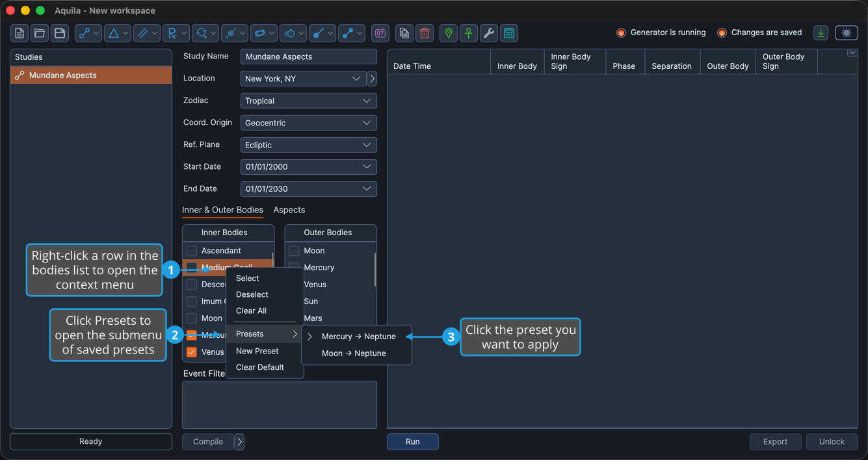
Task: Open dropdown arrow beside the two-node segment tool
Action: 360,33
